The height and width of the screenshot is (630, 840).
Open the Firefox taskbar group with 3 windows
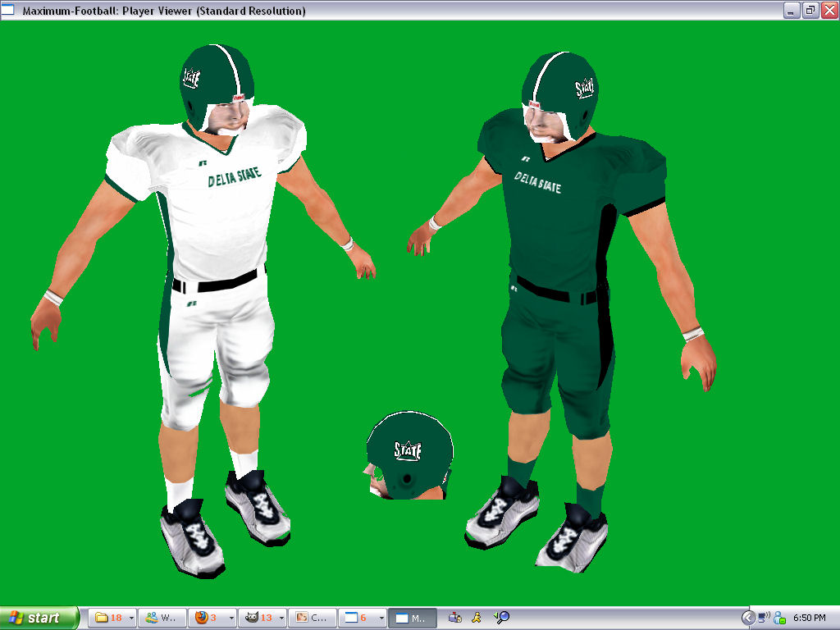pyautogui.click(x=208, y=618)
